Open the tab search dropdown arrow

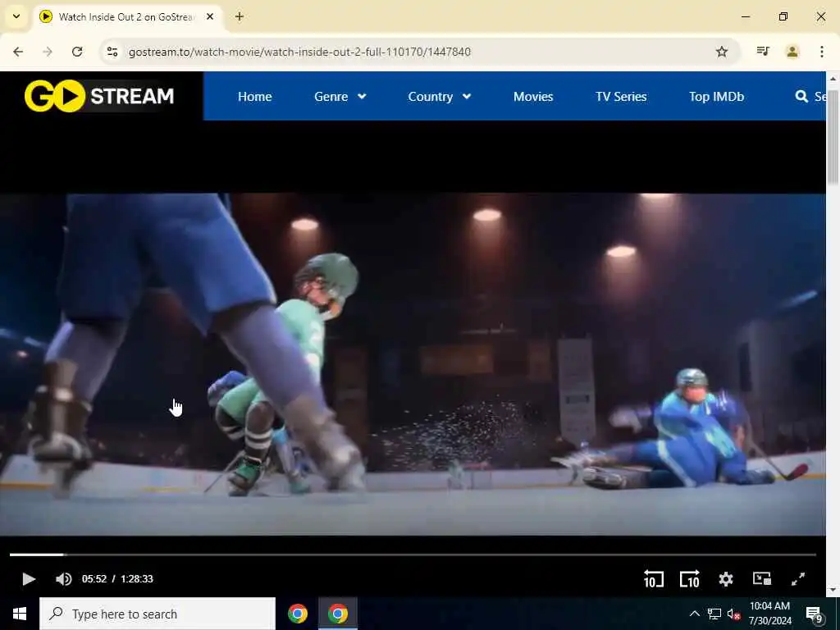coord(16,16)
